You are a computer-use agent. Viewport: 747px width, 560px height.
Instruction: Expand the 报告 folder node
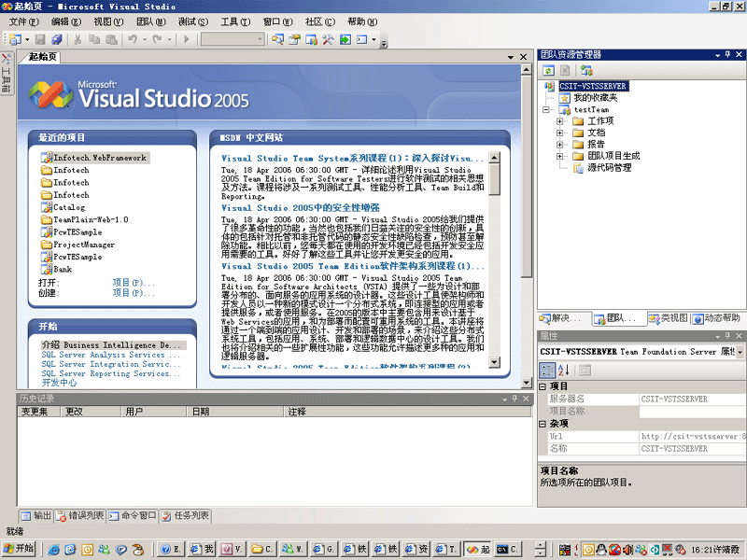pyautogui.click(x=560, y=145)
